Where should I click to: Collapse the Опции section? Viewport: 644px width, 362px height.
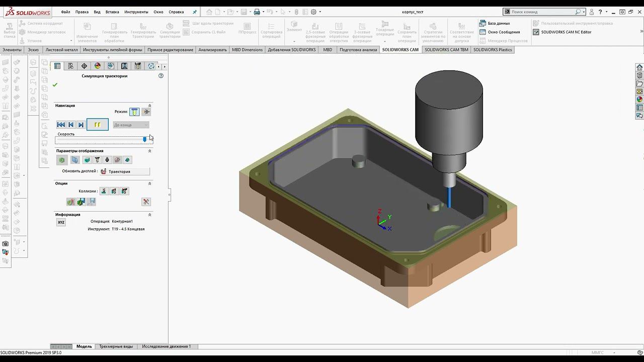click(149, 184)
